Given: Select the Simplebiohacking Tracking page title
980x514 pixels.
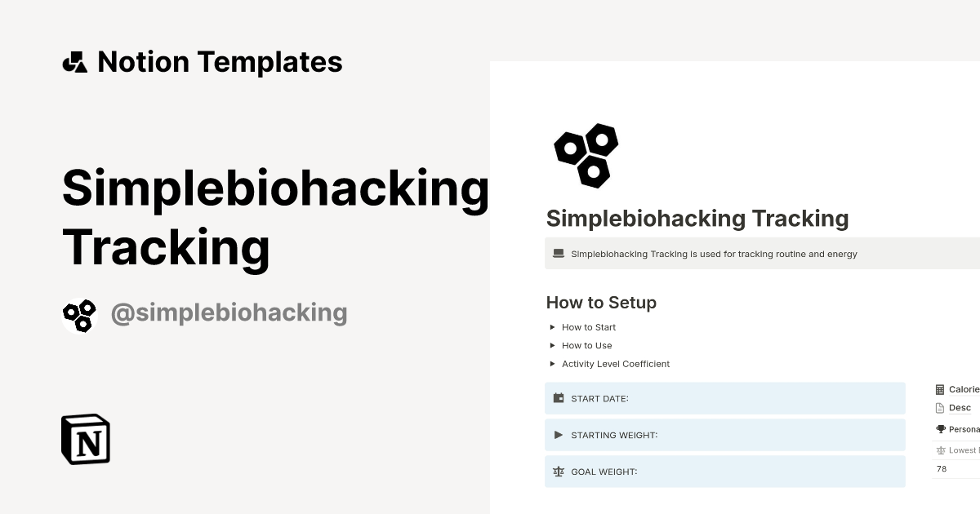Looking at the screenshot, I should coord(697,219).
